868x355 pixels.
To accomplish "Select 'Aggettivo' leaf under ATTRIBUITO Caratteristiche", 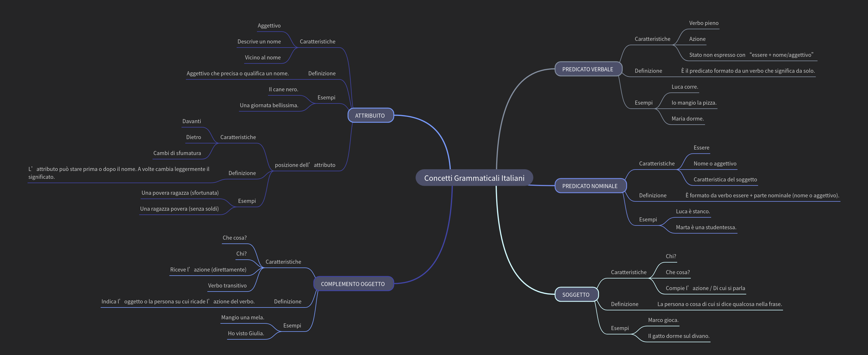I will pos(269,26).
